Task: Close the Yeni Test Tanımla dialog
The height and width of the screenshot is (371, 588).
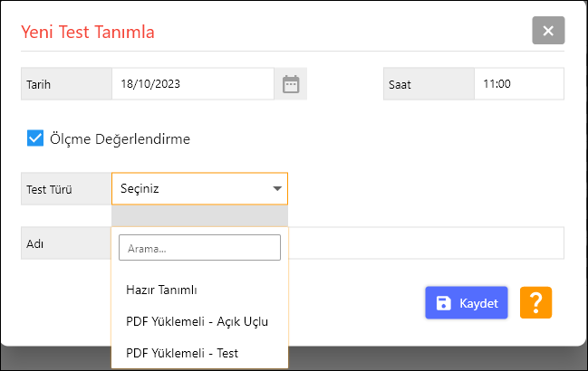Action: 548,31
